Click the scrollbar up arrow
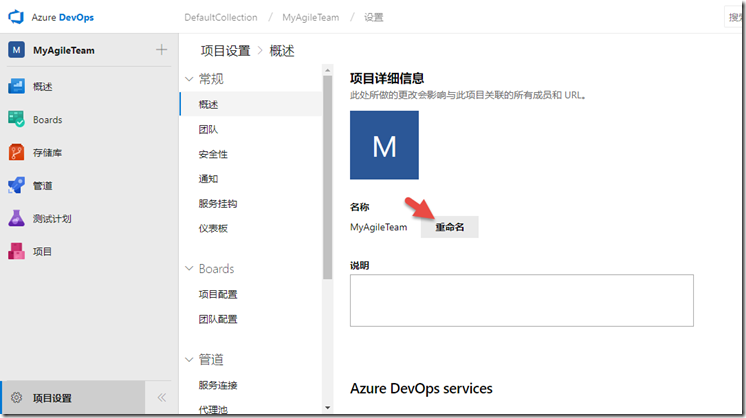 pyautogui.click(x=327, y=70)
